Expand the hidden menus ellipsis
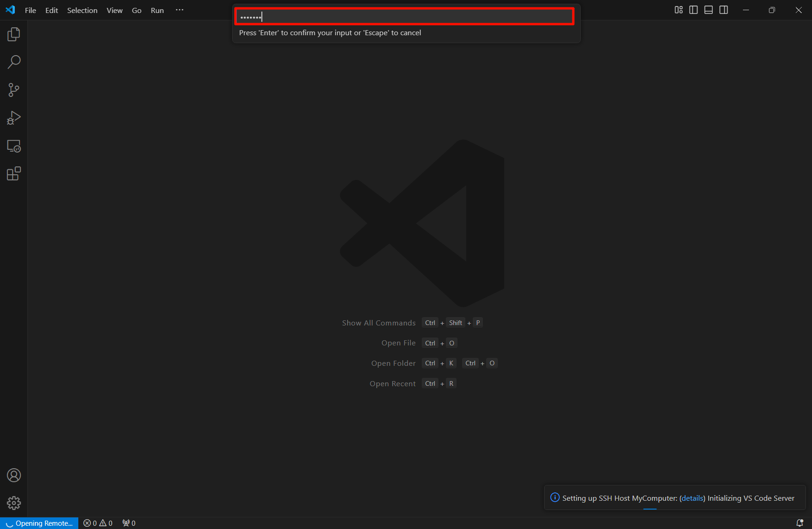 (x=179, y=10)
